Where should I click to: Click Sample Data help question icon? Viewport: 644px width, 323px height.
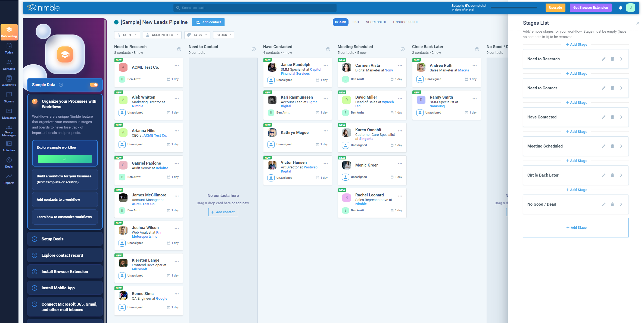pos(61,85)
